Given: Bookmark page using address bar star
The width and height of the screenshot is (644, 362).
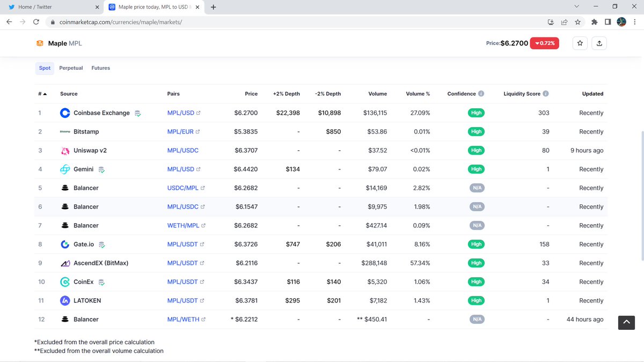Looking at the screenshot, I should [x=577, y=22].
